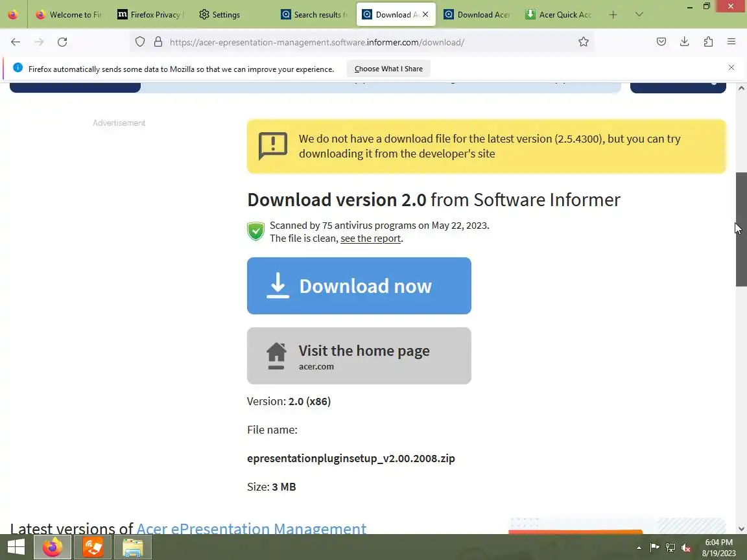This screenshot has width=747, height=560.
Task: Switch to Firefox Privacy tab
Action: [x=150, y=15]
